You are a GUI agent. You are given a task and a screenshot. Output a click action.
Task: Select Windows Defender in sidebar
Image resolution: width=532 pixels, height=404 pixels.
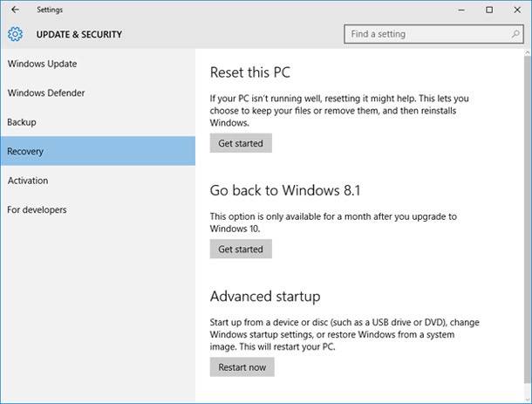tap(46, 92)
